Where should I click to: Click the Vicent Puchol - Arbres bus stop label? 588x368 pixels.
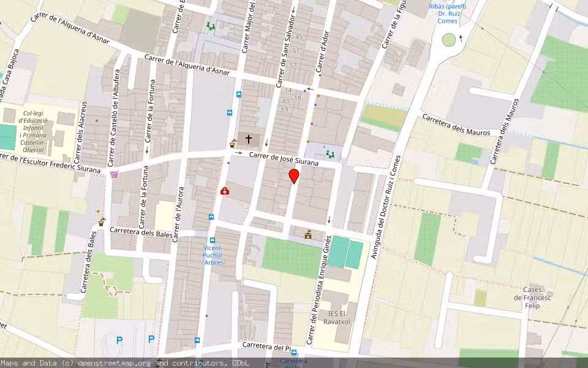click(x=213, y=255)
